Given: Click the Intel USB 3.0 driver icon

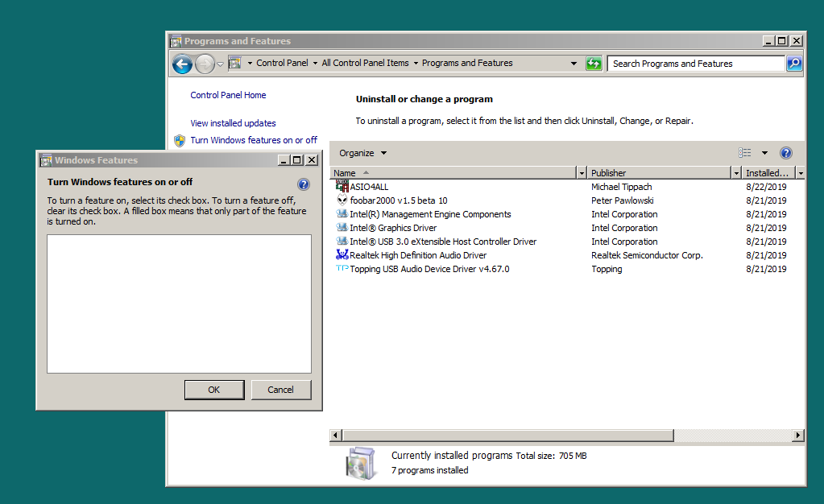Looking at the screenshot, I should pyautogui.click(x=342, y=241).
